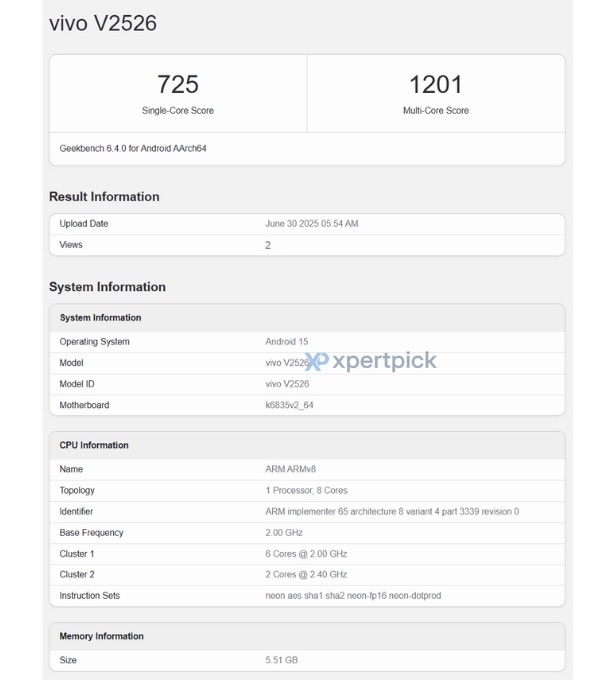596x680 pixels.
Task: Select the 725 single-core score value
Action: coord(178,84)
